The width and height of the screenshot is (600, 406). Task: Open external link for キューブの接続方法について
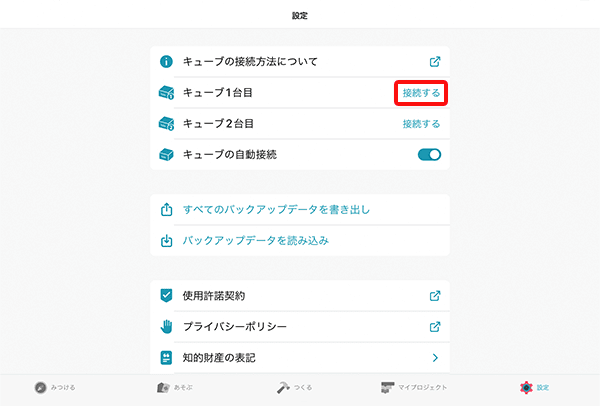click(x=435, y=62)
